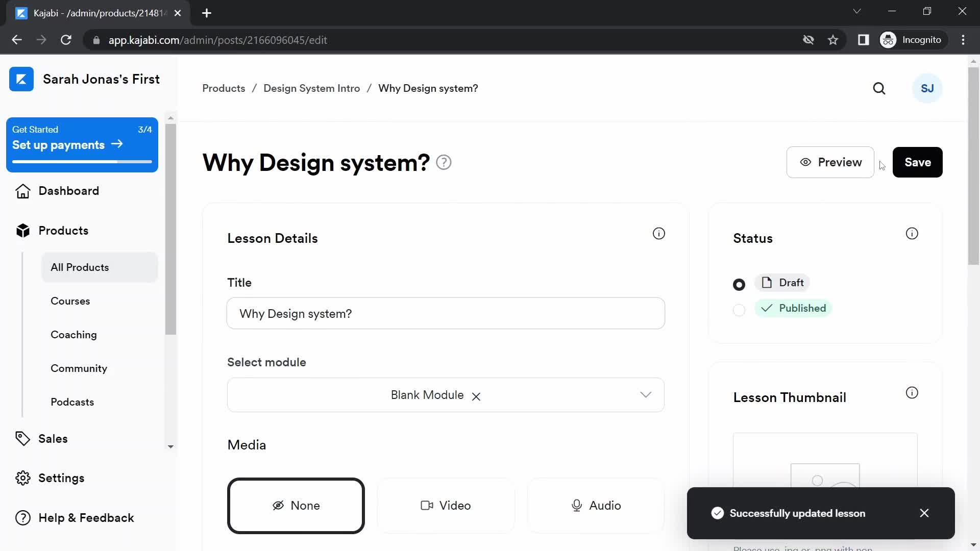This screenshot has width=980, height=551.
Task: Open the Settings menu item
Action: pos(61,478)
